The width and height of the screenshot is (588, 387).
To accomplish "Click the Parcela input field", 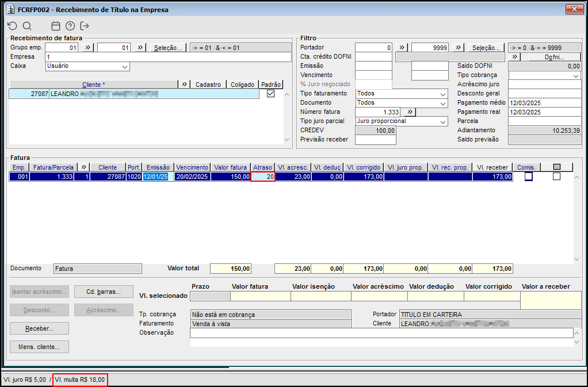I will tap(544, 121).
